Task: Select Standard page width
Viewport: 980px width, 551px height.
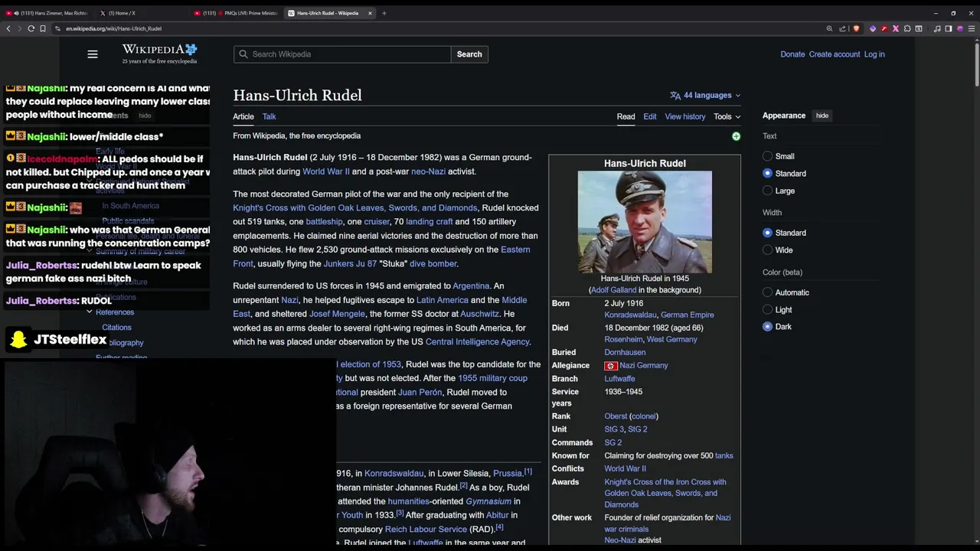Action: click(x=768, y=233)
